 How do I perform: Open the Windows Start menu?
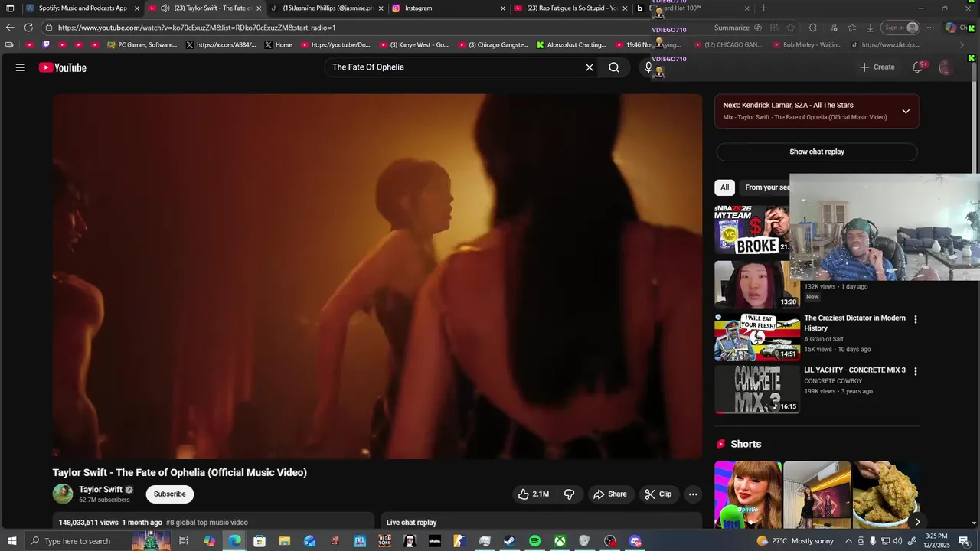coord(11,541)
